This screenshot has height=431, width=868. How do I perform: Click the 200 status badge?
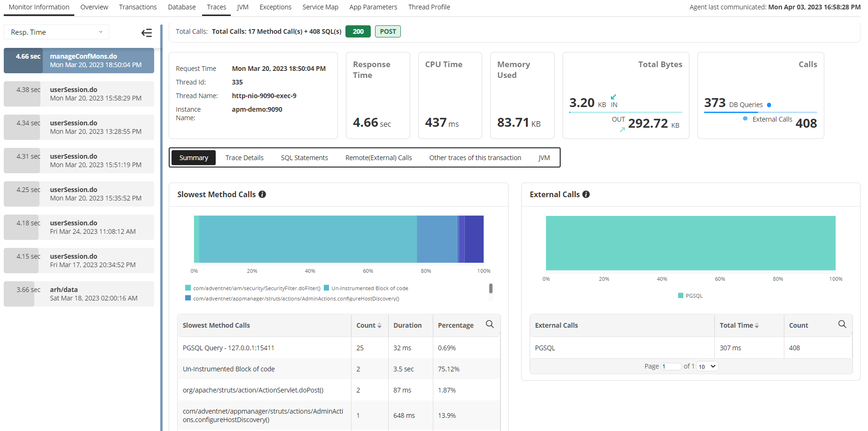click(x=358, y=31)
